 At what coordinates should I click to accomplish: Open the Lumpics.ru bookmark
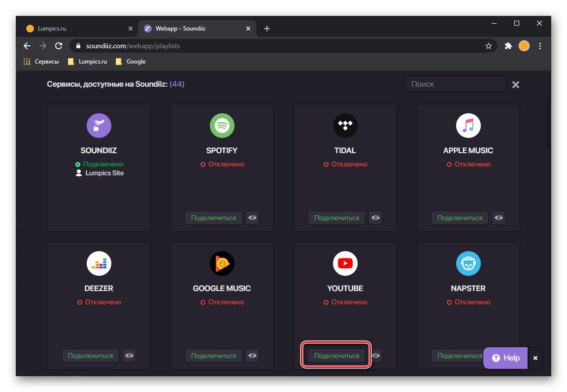(x=88, y=62)
